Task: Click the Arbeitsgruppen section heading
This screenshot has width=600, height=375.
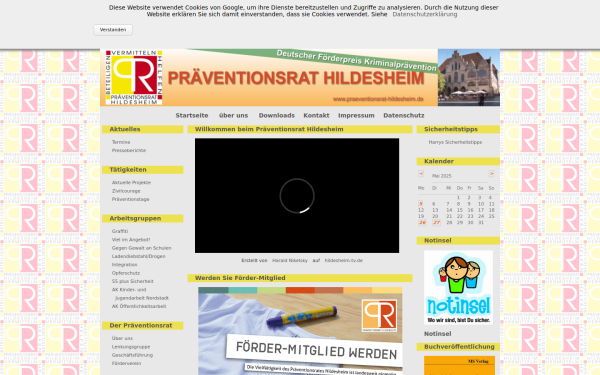Action: coord(135,218)
